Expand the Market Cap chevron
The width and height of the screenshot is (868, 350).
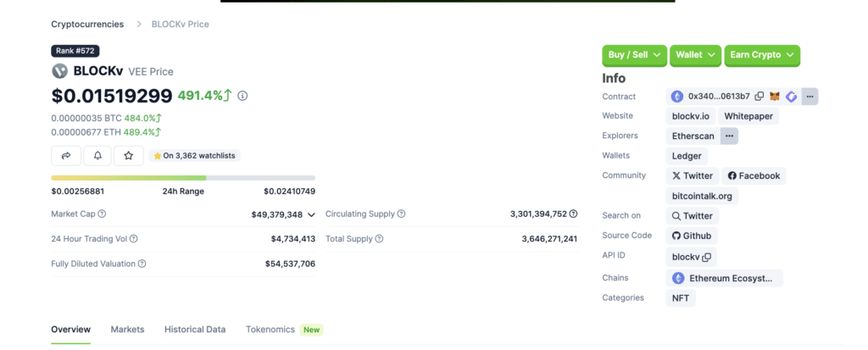pos(311,214)
